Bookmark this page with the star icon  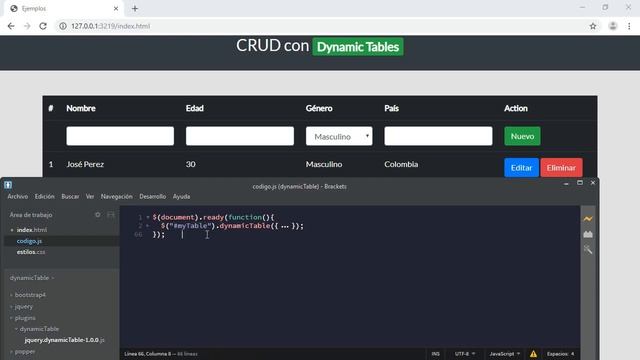[593, 26]
